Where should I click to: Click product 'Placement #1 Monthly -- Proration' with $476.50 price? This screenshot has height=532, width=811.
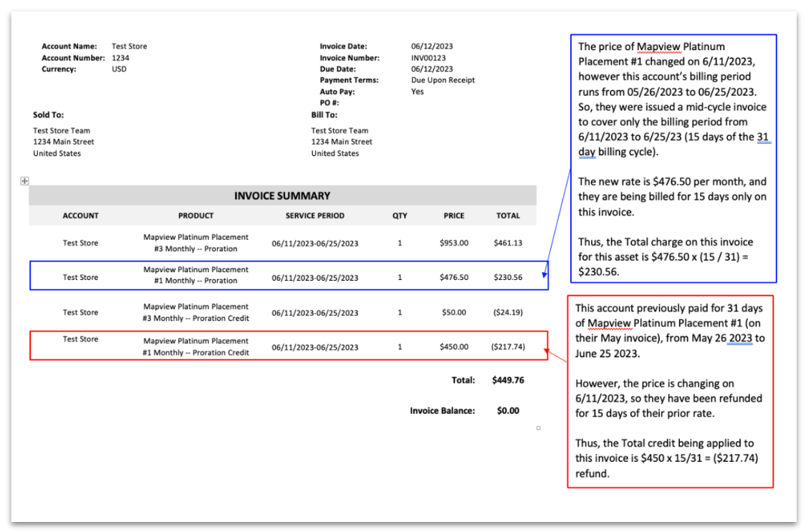click(196, 275)
